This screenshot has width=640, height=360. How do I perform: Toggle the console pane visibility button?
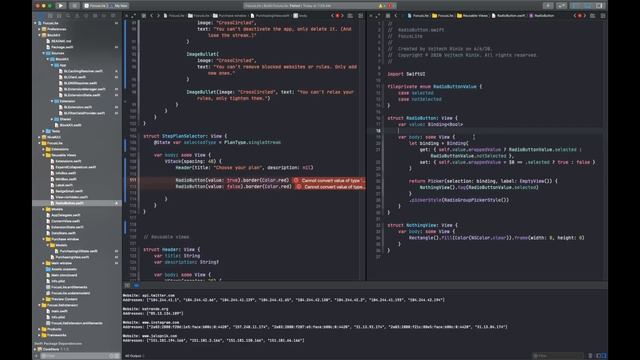tap(604, 356)
